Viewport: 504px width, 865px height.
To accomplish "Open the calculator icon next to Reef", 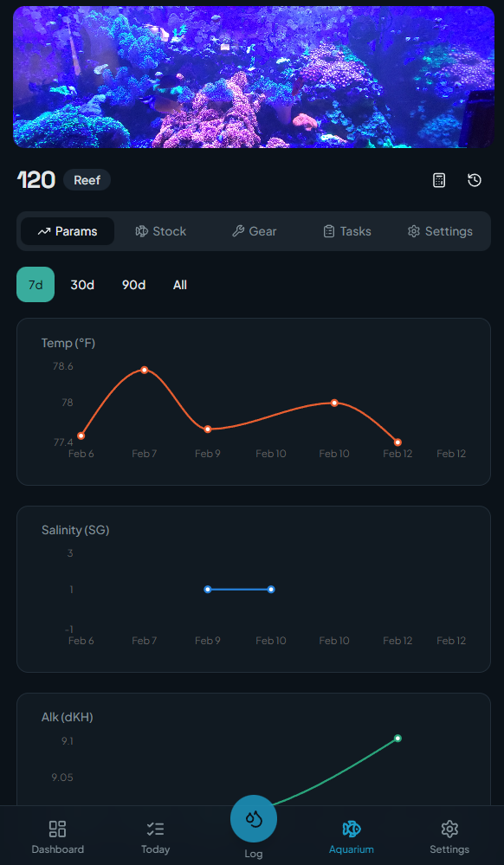I will click(x=439, y=180).
